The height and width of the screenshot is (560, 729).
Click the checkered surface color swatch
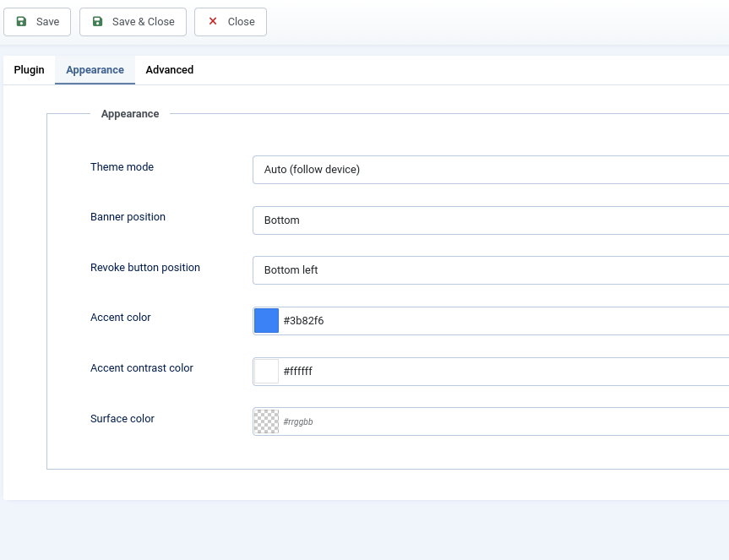click(265, 421)
